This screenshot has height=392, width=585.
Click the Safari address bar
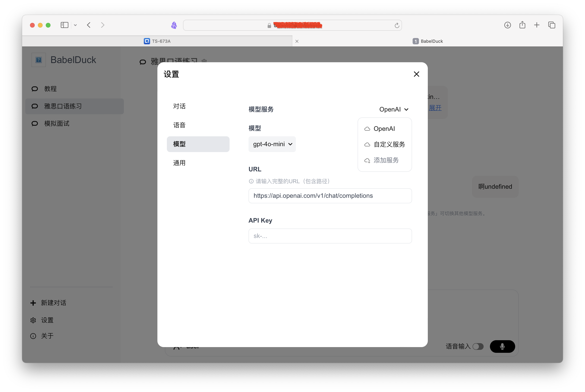tap(292, 25)
